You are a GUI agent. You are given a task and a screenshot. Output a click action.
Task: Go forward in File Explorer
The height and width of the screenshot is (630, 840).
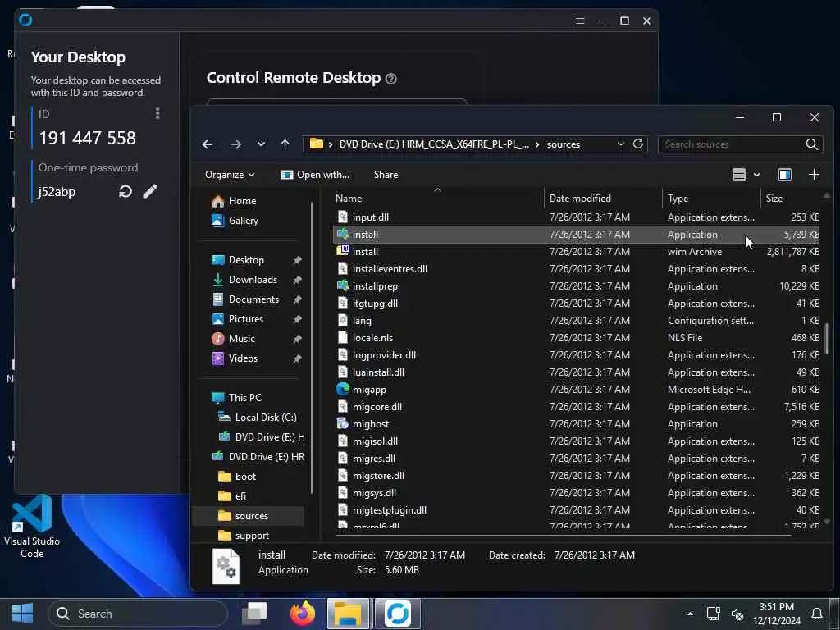pos(235,144)
